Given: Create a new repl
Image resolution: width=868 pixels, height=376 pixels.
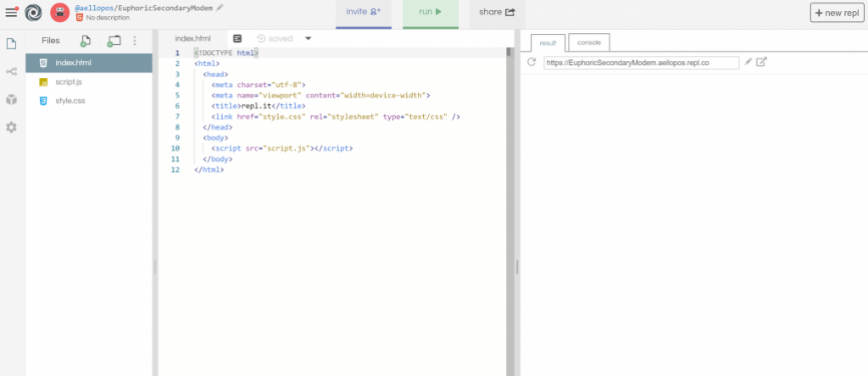Looking at the screenshot, I should 837,13.
